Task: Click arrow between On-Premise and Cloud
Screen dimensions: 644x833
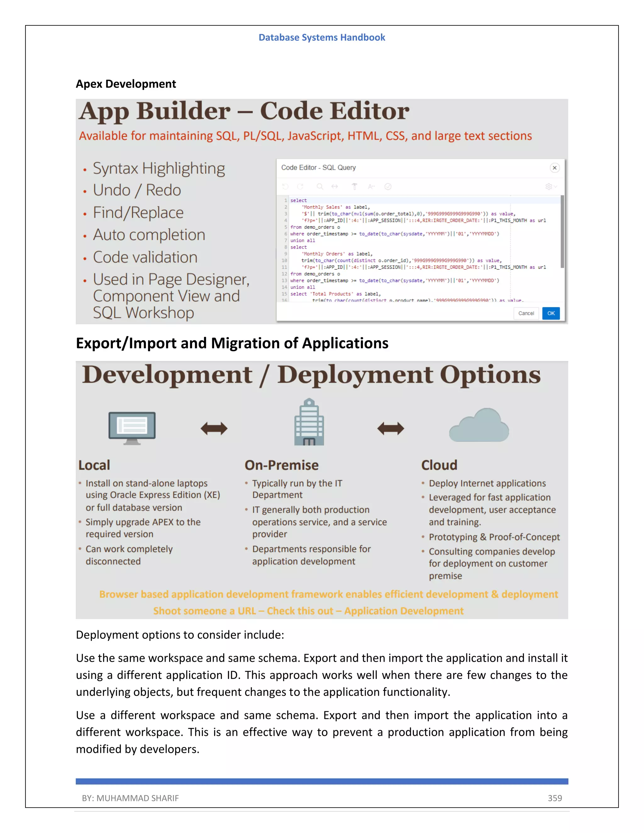Action: 391,429
